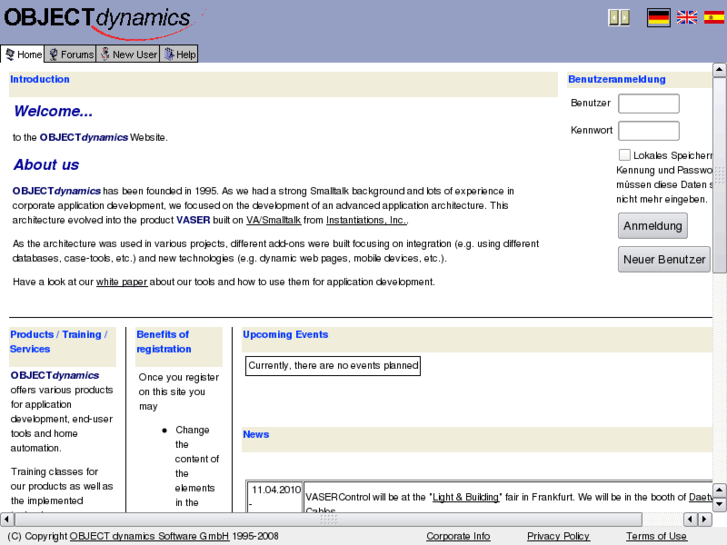The image size is (727, 545).
Task: Open the Forums tab
Action: point(70,54)
